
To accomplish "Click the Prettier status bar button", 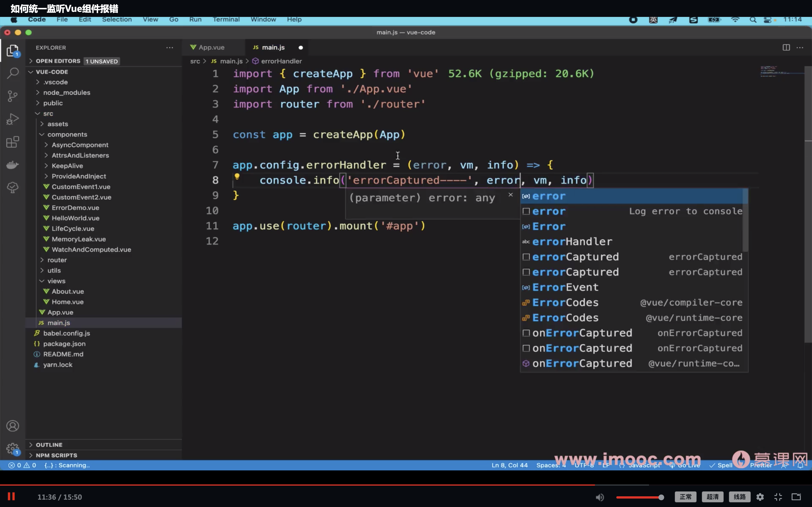I will (761, 465).
